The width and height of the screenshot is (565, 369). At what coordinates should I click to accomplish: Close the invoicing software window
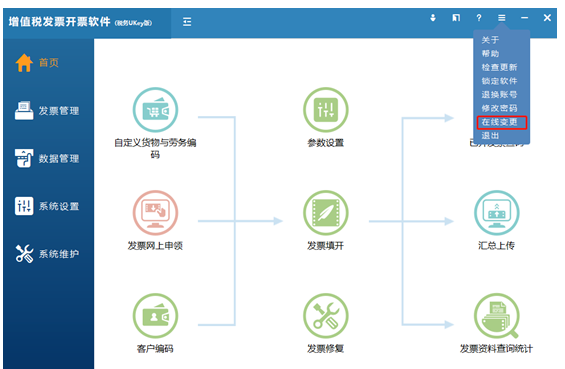pyautogui.click(x=547, y=18)
